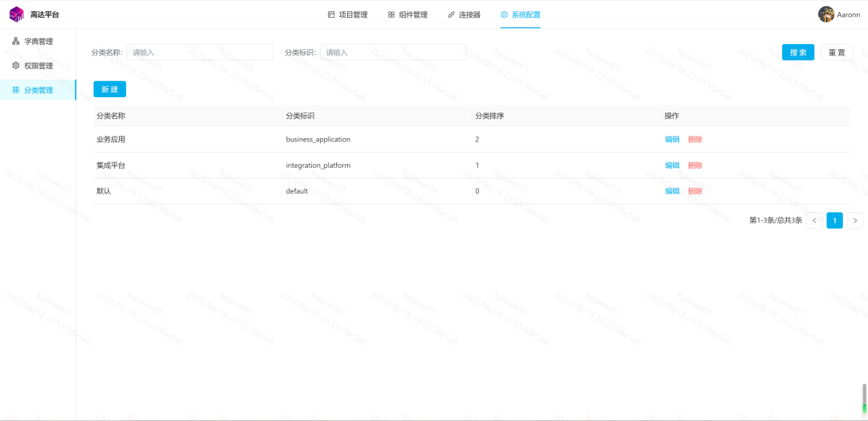
Task: Click sort value 2 for 业务应用
Action: coord(477,140)
